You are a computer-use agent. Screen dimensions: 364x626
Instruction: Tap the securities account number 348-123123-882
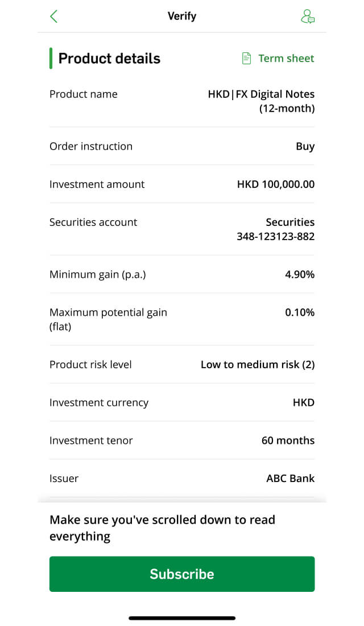point(276,236)
